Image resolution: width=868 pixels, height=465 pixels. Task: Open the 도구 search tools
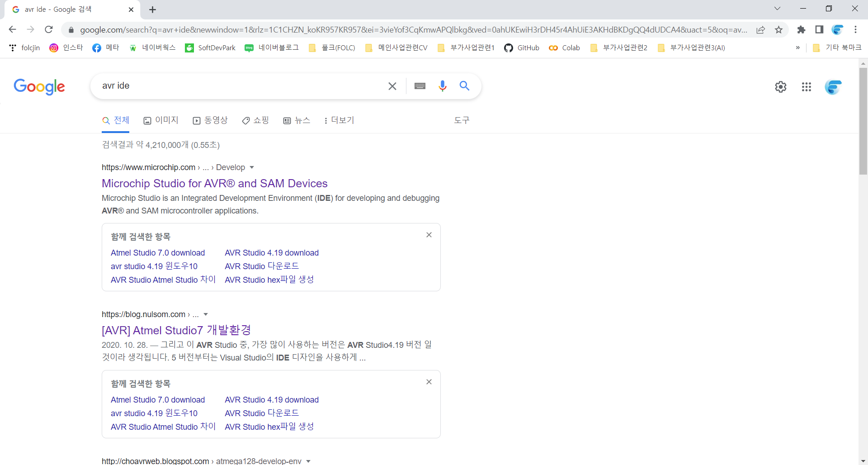tap(462, 120)
